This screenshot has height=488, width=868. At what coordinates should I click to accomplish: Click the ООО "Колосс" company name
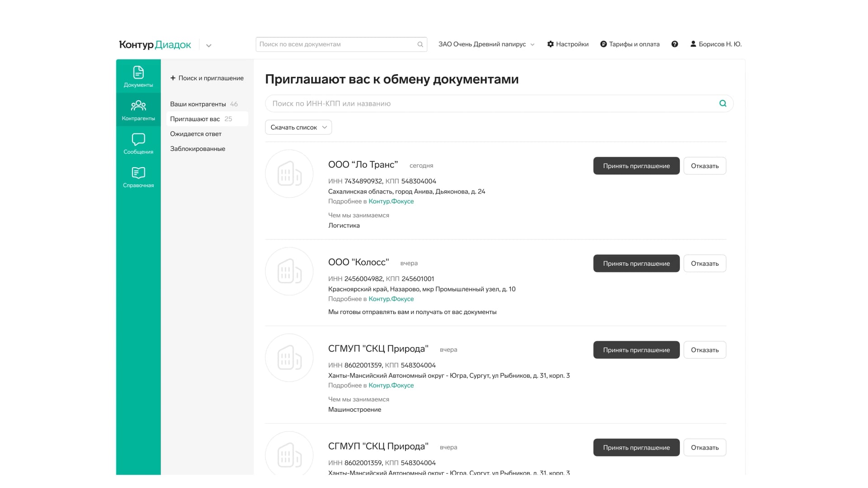[359, 263]
